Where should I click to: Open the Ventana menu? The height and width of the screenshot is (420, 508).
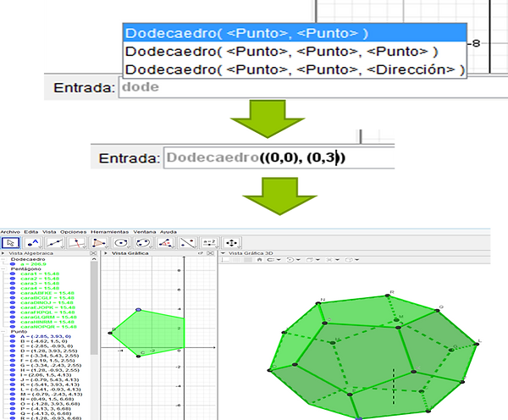click(145, 232)
